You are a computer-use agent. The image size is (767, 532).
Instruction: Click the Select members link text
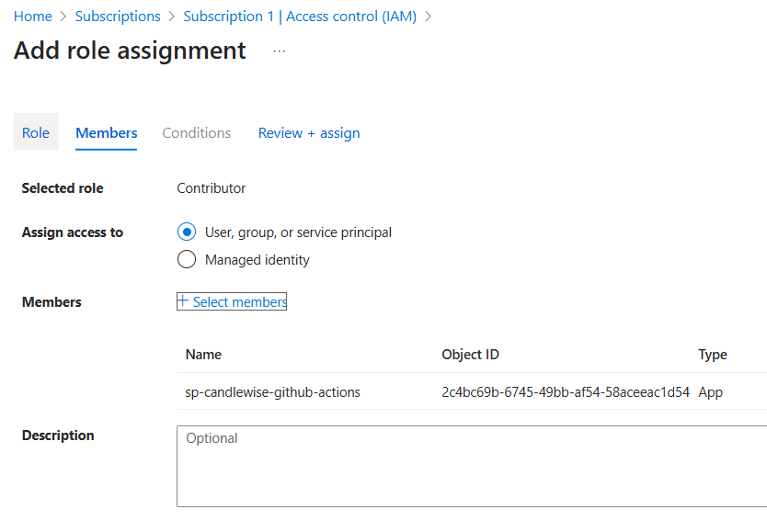click(239, 301)
